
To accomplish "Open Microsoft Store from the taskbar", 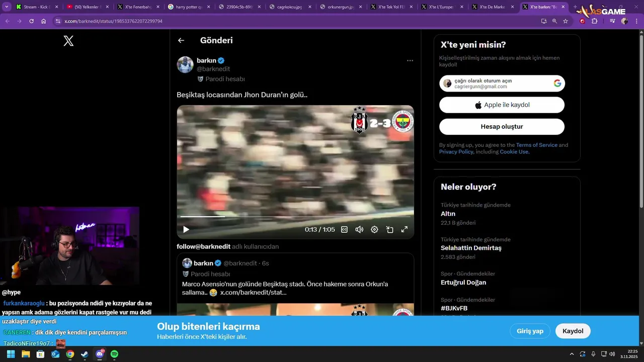I will pyautogui.click(x=40, y=354).
